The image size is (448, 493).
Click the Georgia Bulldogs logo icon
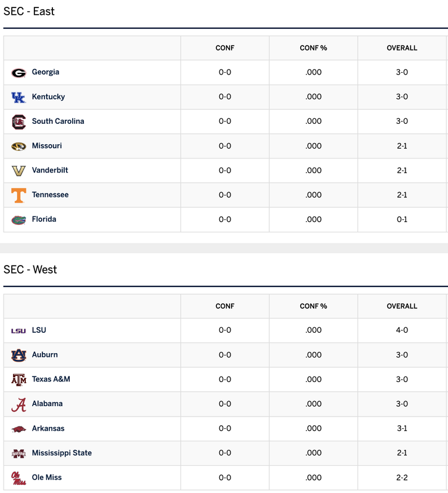pyautogui.click(x=18, y=73)
